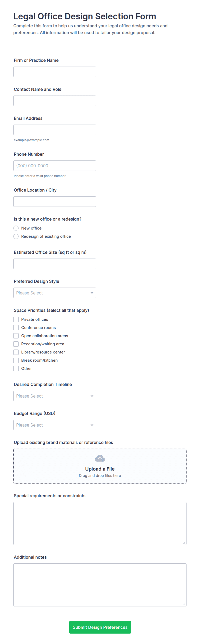Check Reception/waiting area option
Screen dimensions: 198x644
(x=16, y=344)
